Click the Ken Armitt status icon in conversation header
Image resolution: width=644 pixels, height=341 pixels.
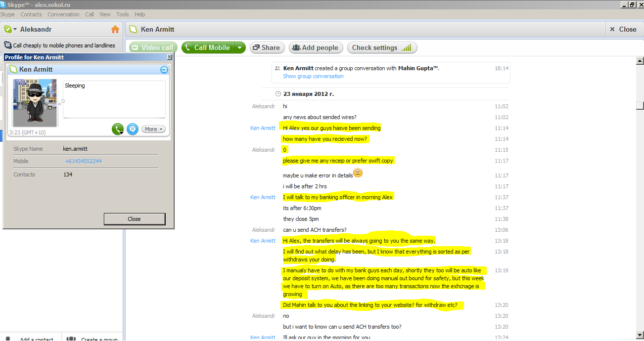click(x=133, y=29)
